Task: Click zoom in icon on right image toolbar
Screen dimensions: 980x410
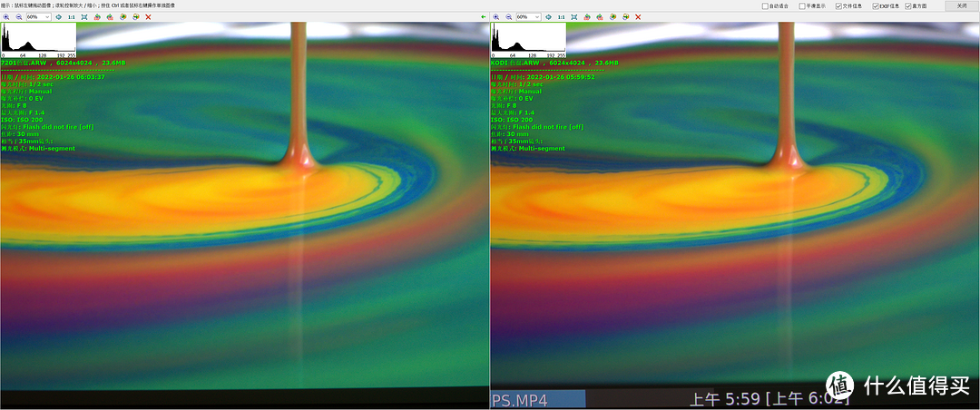Action: tap(495, 17)
